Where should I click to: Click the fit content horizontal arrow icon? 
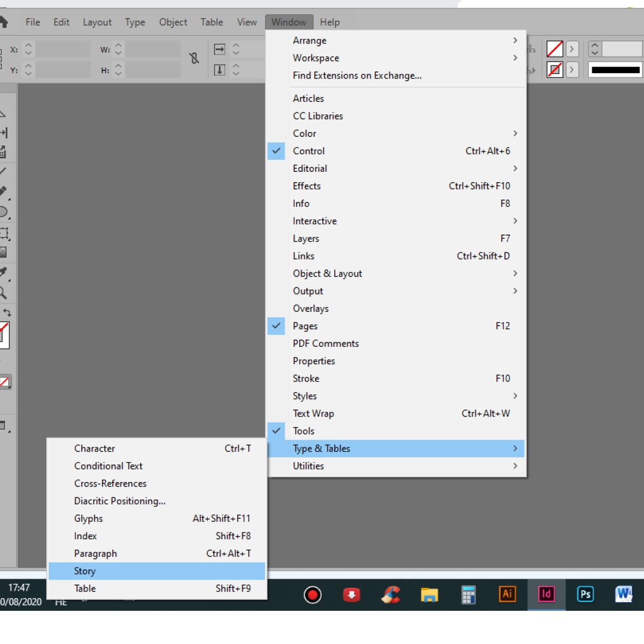pos(220,50)
